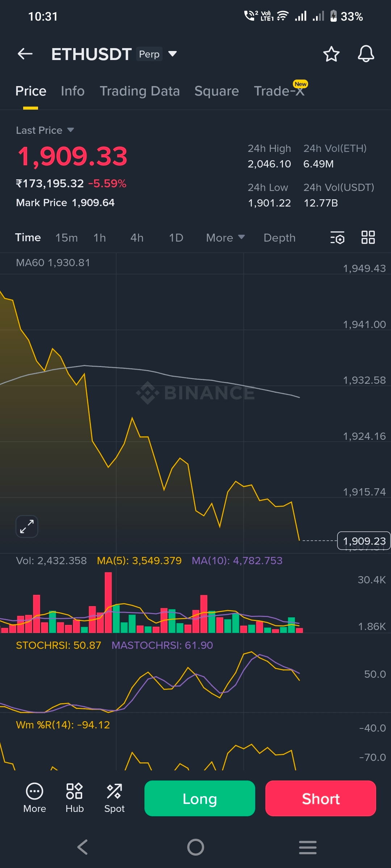Show the Depth chart
The height and width of the screenshot is (868, 391).
point(279,238)
